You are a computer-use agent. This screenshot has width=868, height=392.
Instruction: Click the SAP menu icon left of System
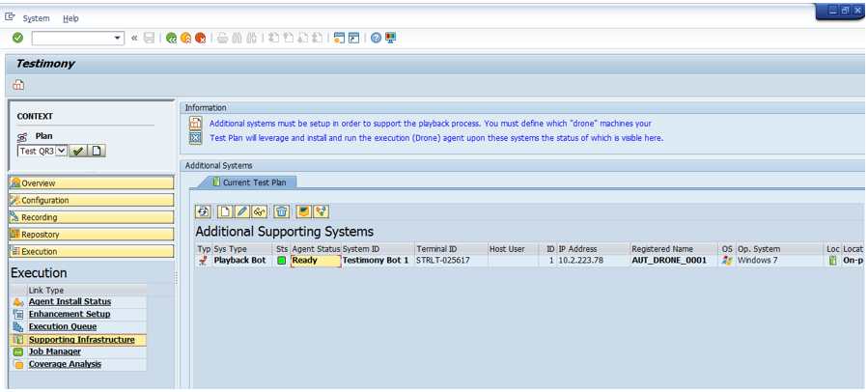(x=10, y=17)
